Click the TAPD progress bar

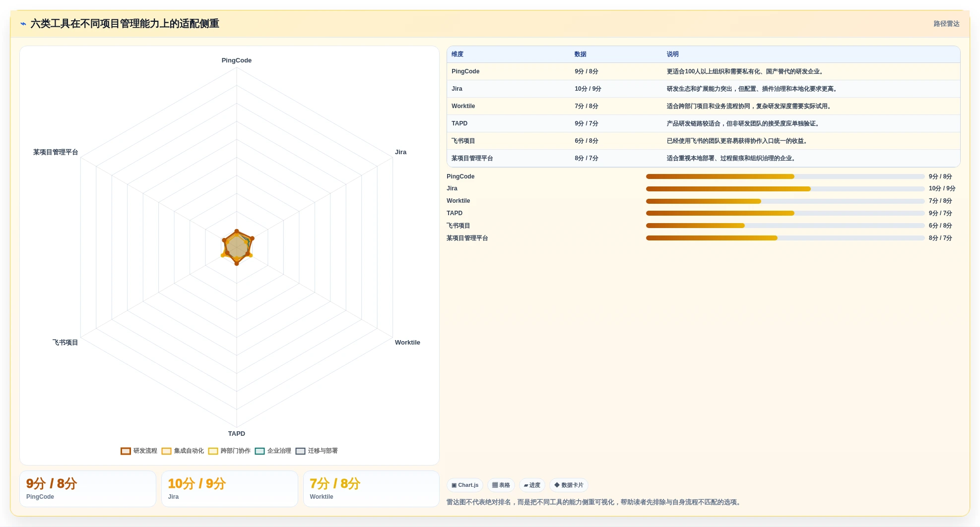[785, 213]
